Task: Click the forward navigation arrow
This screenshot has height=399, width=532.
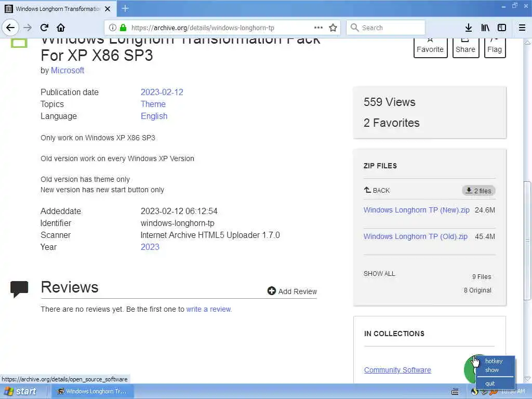Action: [28, 28]
